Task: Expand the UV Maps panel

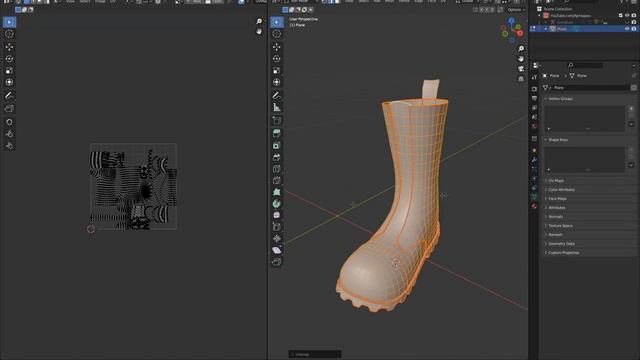Action: [x=590, y=180]
